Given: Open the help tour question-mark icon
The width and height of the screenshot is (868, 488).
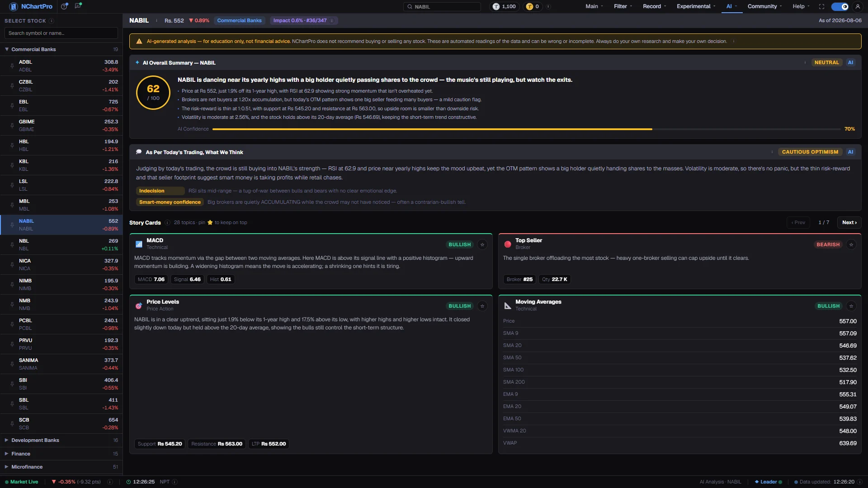Looking at the screenshot, I should pyautogui.click(x=65, y=6).
